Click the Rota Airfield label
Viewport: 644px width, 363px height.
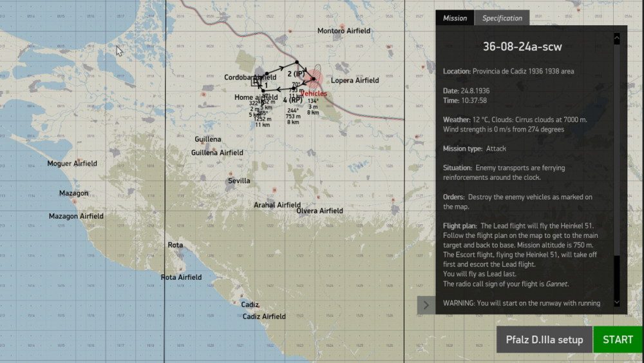181,277
